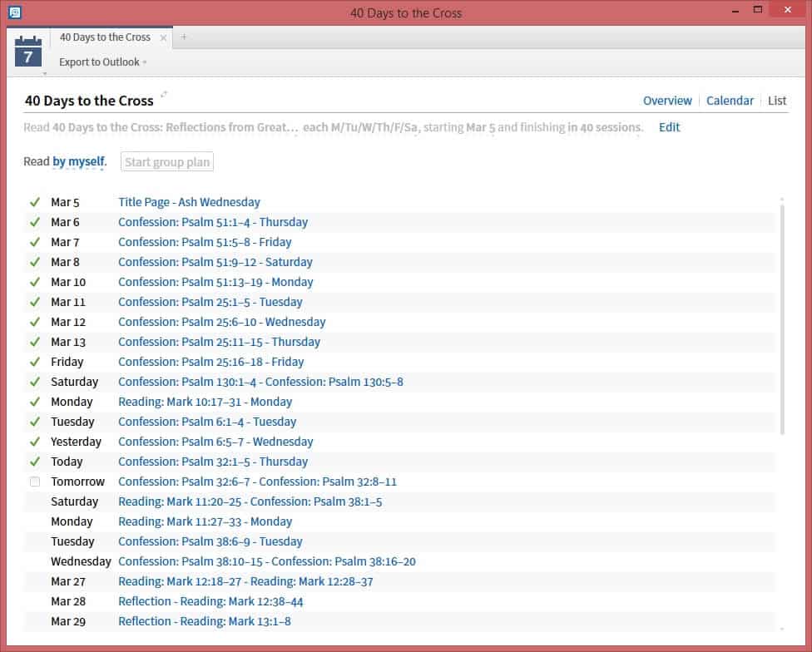Uncheck the Mar 5 completed checkmark
The width and height of the screenshot is (812, 652).
(x=35, y=202)
